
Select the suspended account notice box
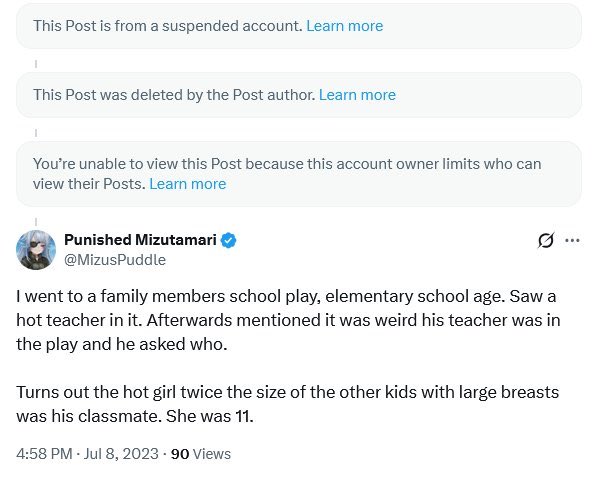point(299,26)
